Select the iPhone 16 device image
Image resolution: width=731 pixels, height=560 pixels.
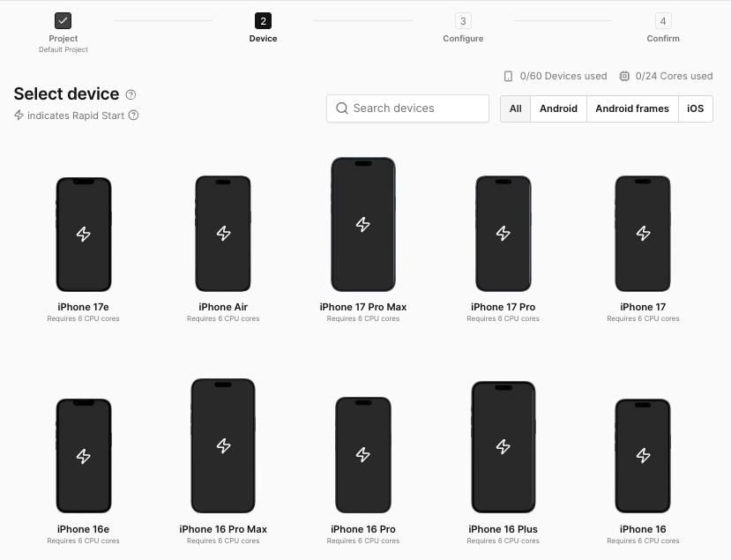[643, 456]
